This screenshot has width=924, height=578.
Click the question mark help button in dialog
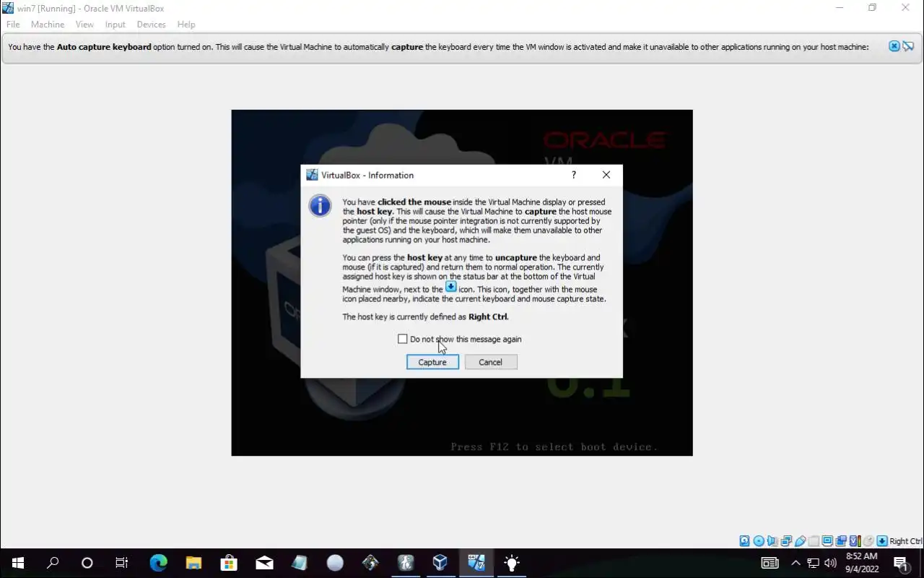coord(574,175)
